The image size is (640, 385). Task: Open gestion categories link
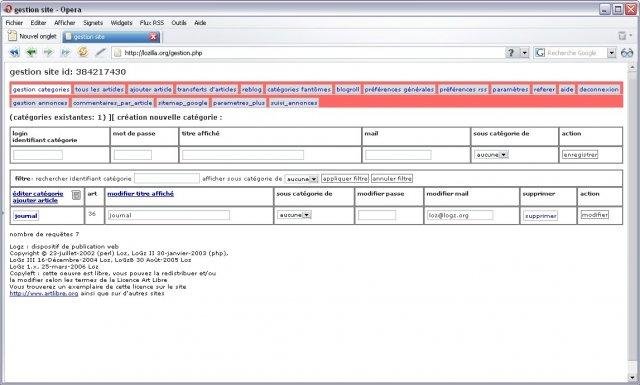tap(41, 89)
